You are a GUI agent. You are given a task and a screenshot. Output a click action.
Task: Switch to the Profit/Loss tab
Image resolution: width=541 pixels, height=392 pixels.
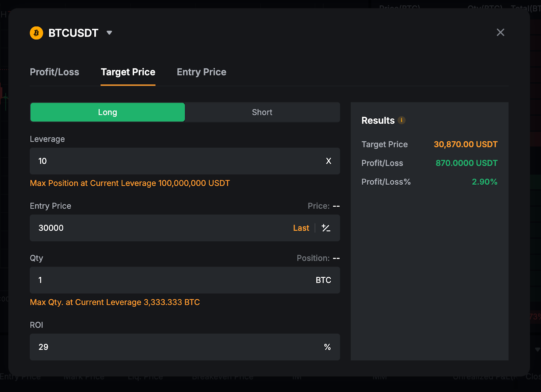pyautogui.click(x=54, y=72)
